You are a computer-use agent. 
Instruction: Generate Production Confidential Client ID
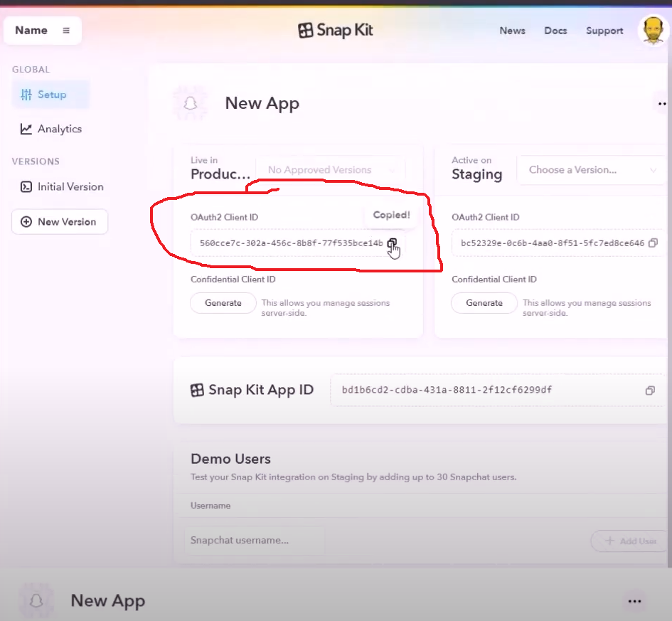pos(223,303)
